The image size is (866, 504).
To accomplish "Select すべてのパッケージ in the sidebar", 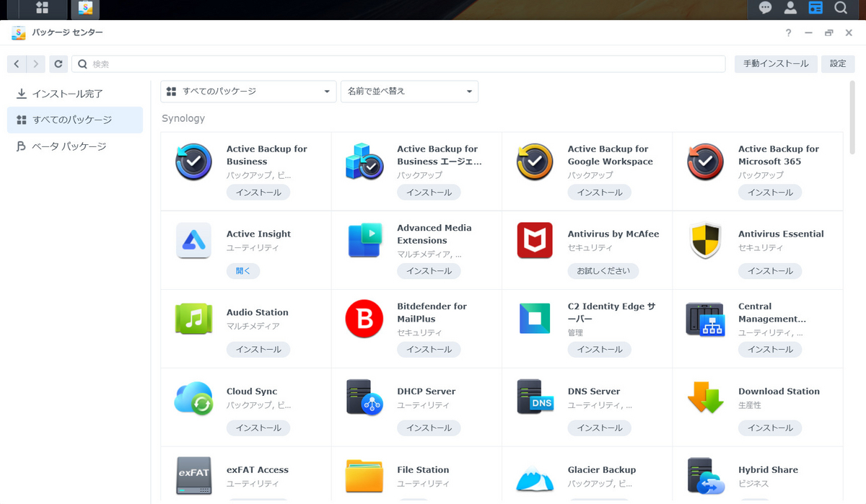I will coord(75,120).
